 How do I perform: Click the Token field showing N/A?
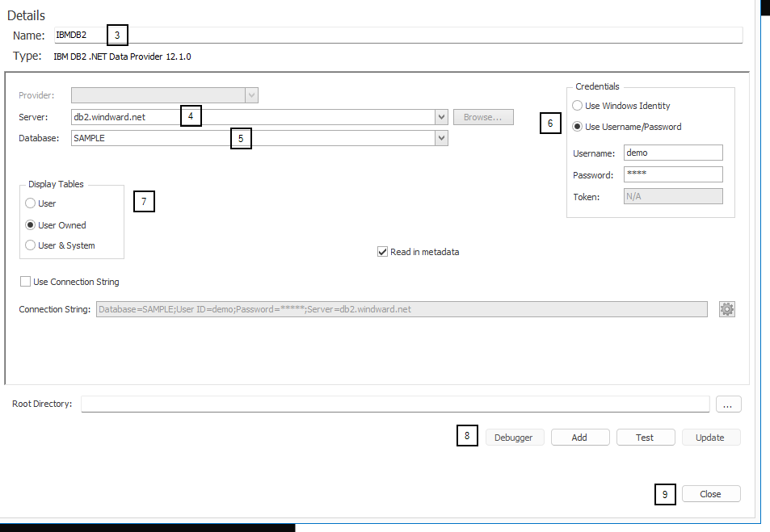tap(673, 196)
